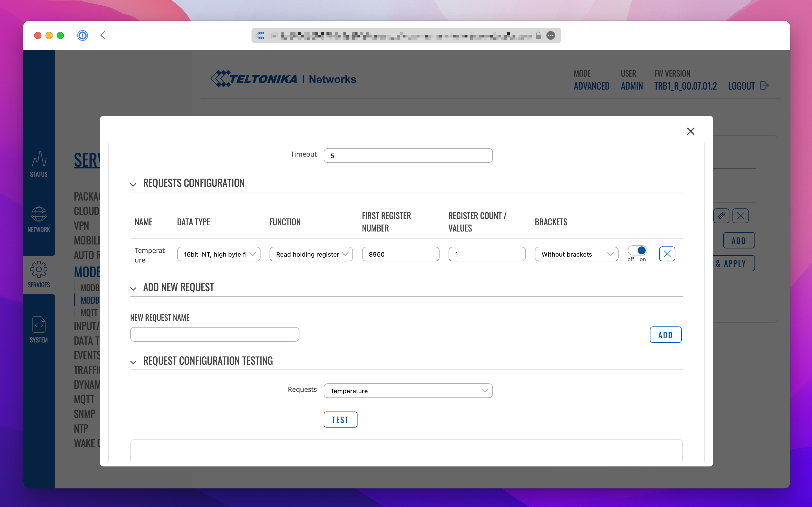Click the Logout exit icon
This screenshot has width=812, height=507.
(764, 86)
